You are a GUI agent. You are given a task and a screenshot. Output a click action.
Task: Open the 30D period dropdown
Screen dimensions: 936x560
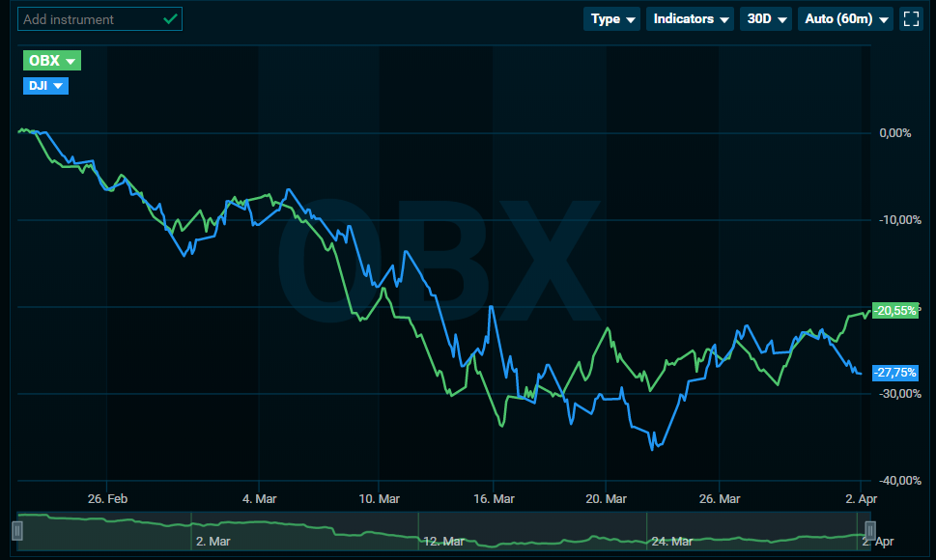click(766, 19)
